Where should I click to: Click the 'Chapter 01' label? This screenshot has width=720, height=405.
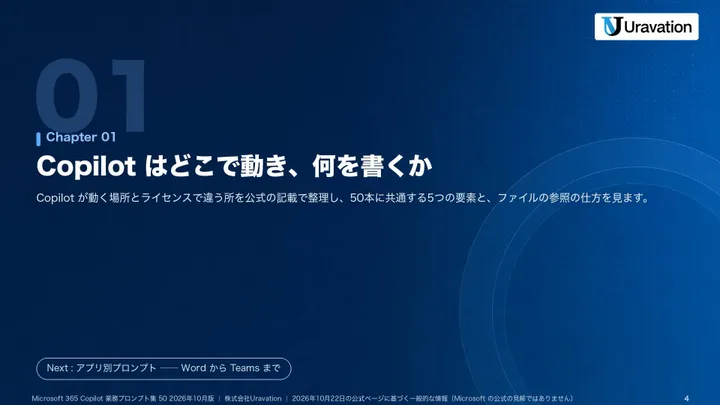pos(81,137)
